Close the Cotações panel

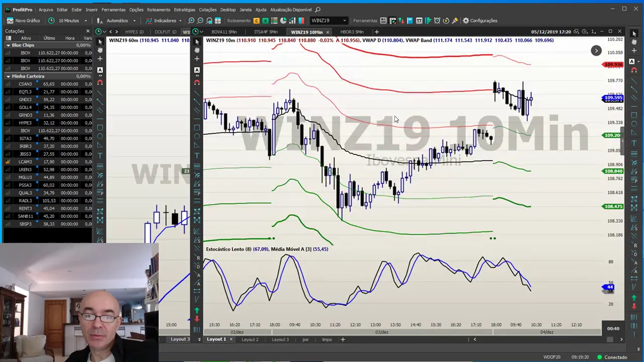click(88, 31)
